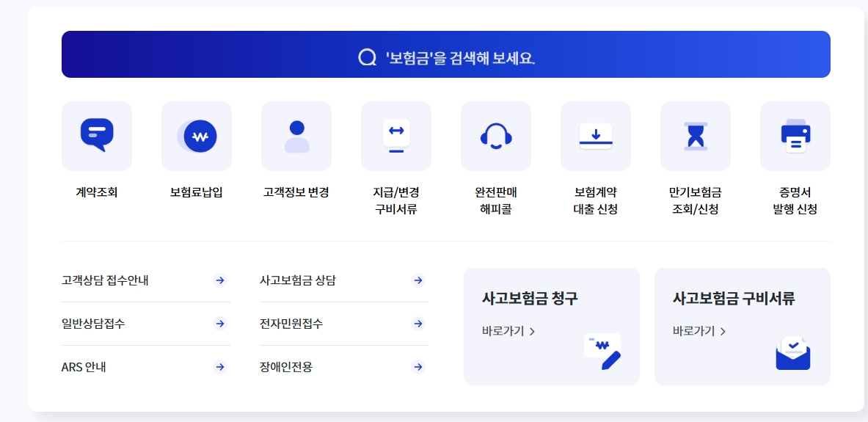
Task: Open the 보험료납입 won coin icon
Action: [197, 136]
